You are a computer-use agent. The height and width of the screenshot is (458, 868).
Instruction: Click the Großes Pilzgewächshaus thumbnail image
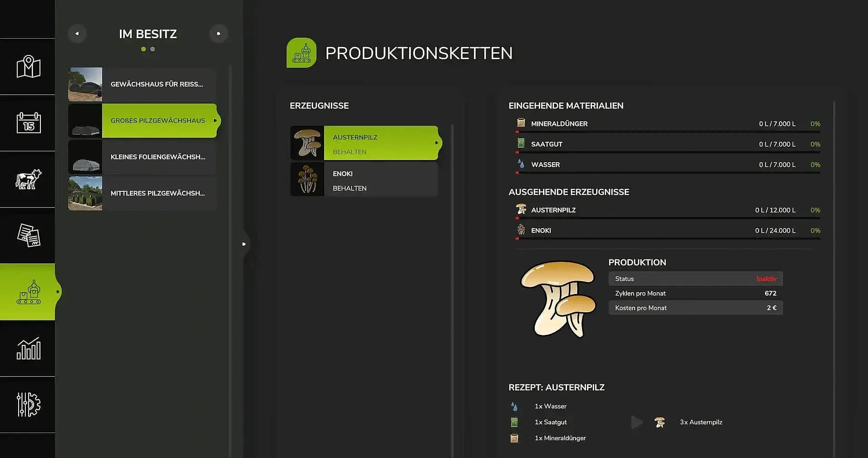coord(85,121)
